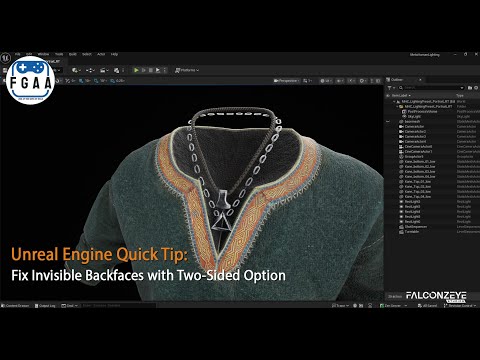The image size is (480, 360).
Task: Click the All Saved status button
Action: point(427,305)
